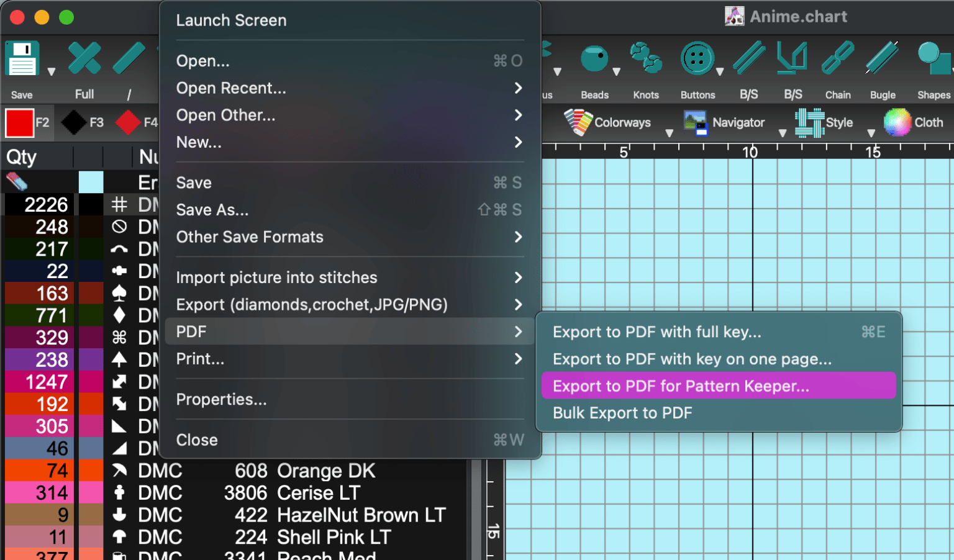Open the Navigator panel
954x560 pixels.
click(x=727, y=122)
